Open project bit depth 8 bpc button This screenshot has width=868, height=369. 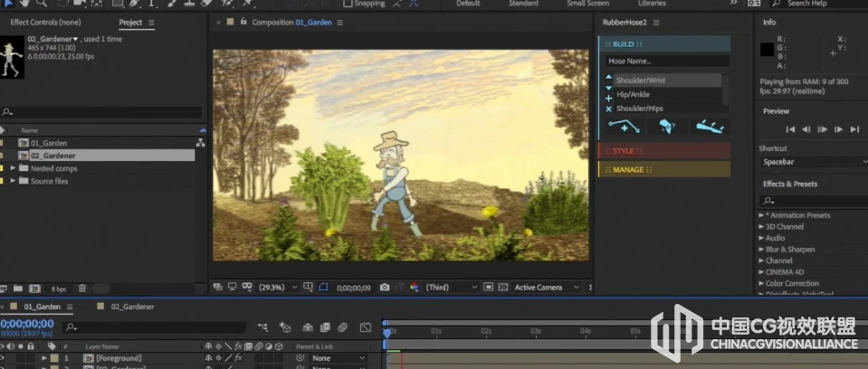point(59,289)
